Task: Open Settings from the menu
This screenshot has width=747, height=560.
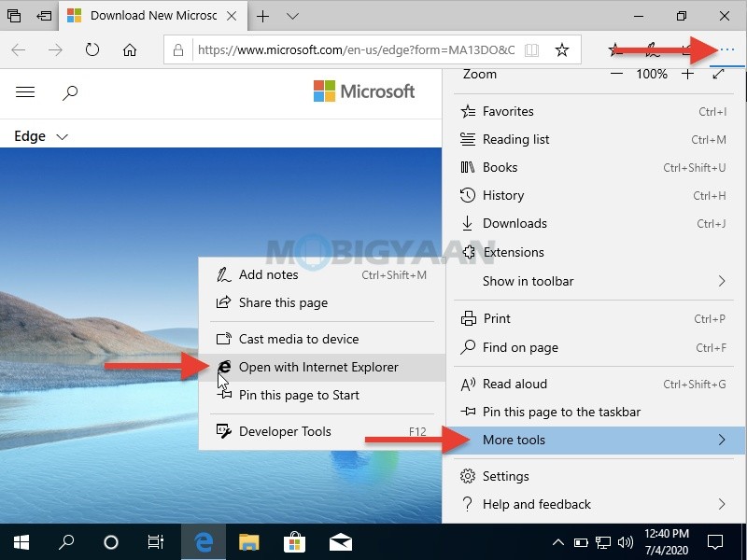Action: tap(594, 476)
